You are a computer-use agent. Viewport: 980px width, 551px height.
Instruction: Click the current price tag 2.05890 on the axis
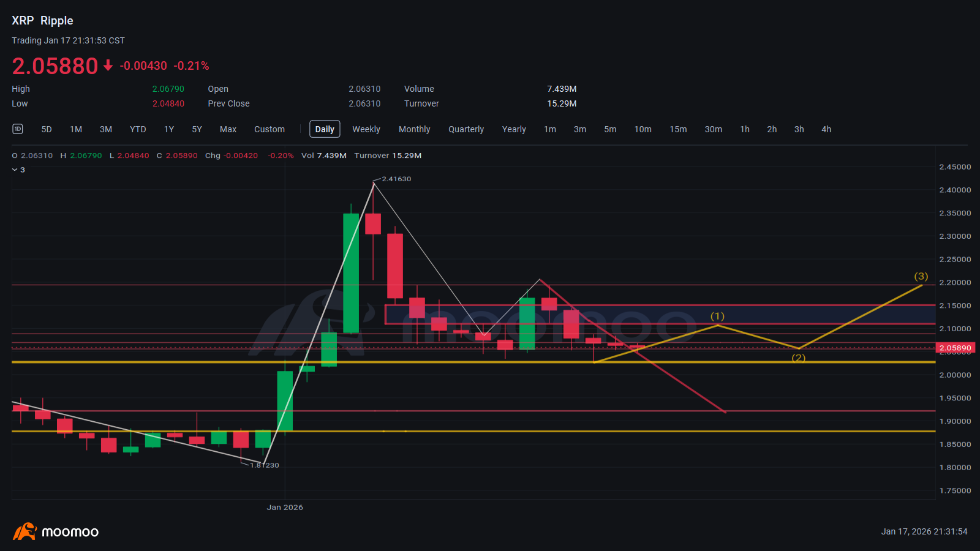[x=955, y=348]
